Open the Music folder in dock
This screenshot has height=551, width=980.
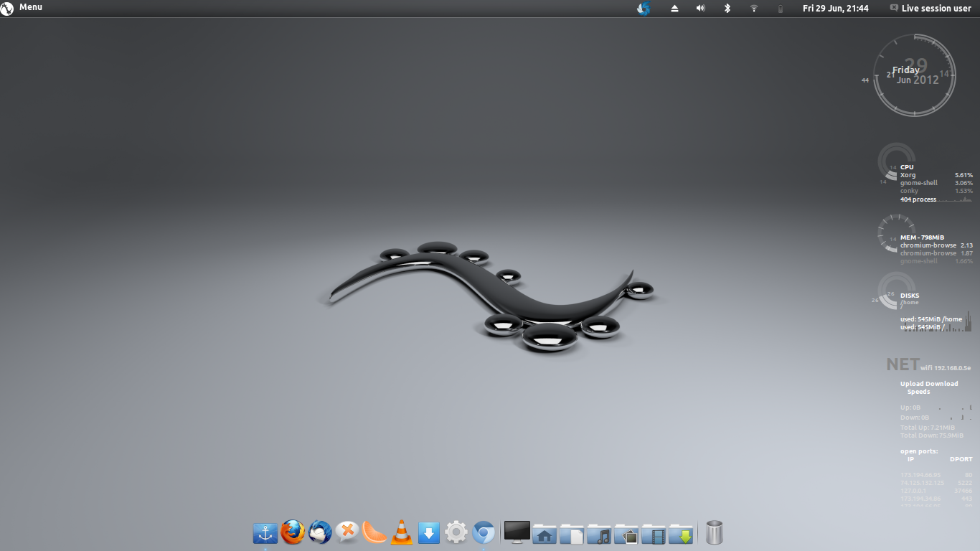pyautogui.click(x=599, y=534)
